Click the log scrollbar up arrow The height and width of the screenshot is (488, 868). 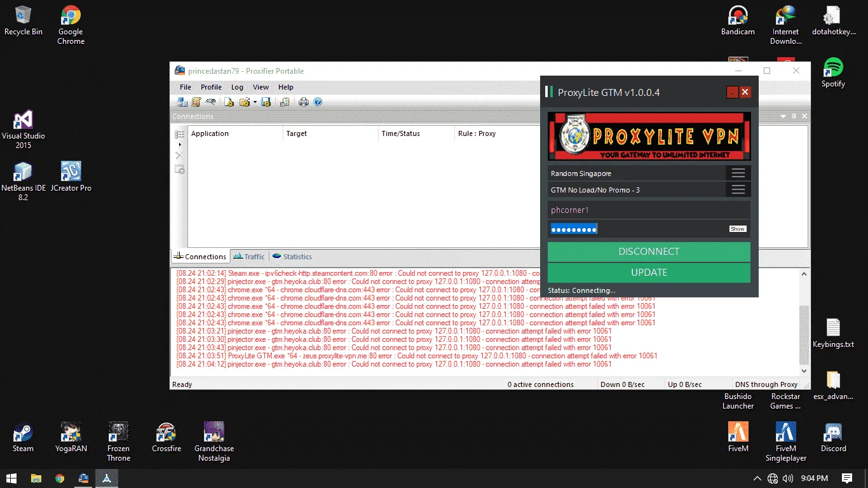point(804,274)
